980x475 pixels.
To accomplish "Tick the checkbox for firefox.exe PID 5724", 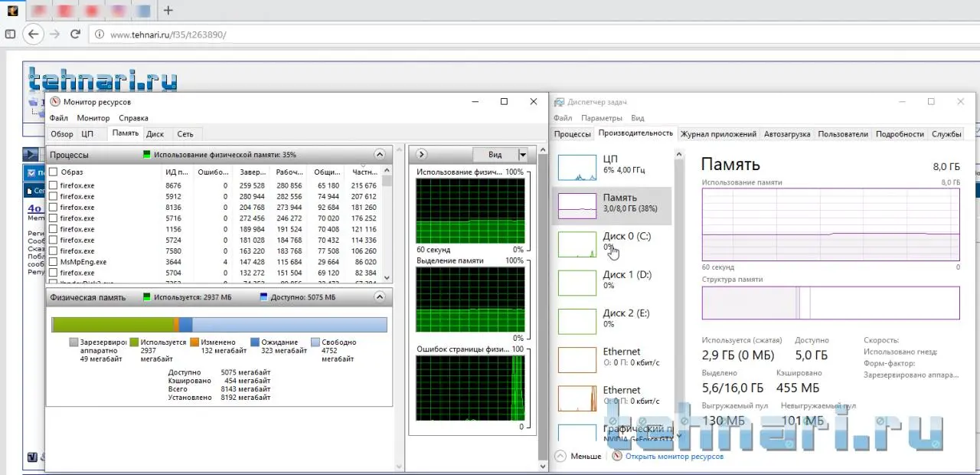I will (x=53, y=240).
